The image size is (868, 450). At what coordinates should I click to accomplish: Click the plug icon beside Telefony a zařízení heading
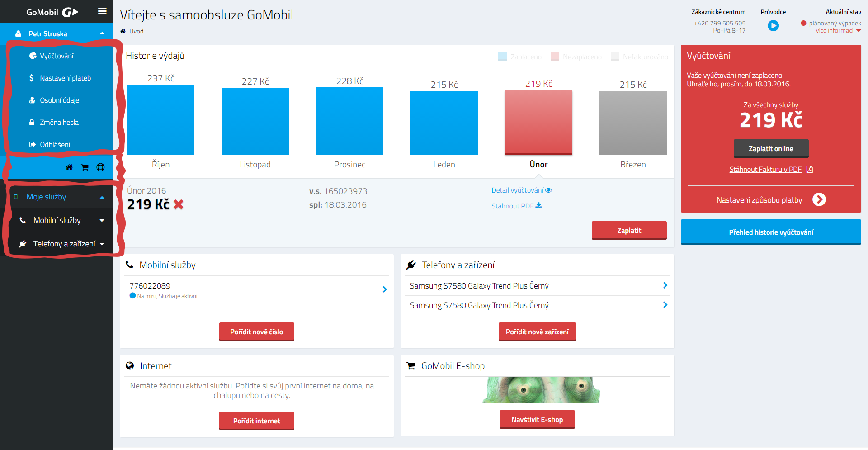[411, 265]
